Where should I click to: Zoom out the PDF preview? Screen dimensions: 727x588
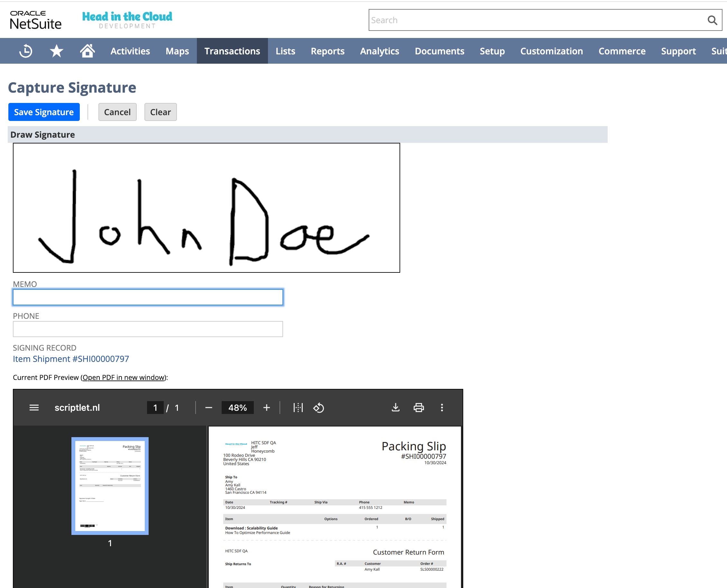point(209,408)
